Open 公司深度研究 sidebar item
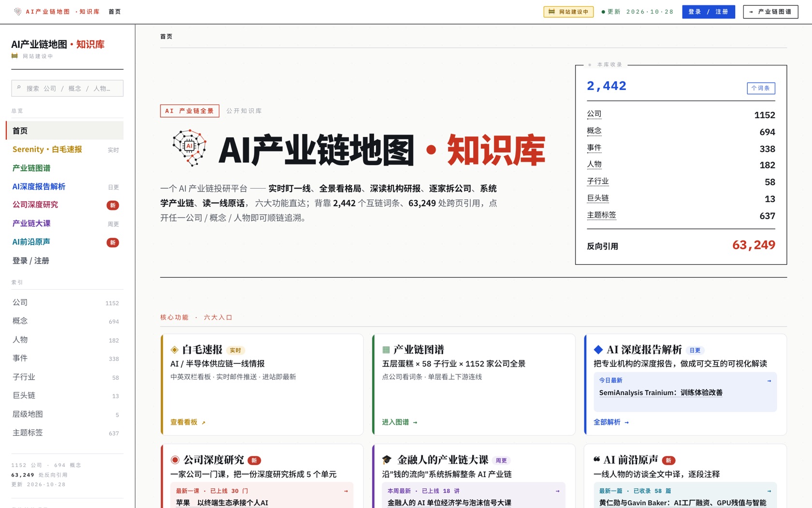 tap(65, 205)
